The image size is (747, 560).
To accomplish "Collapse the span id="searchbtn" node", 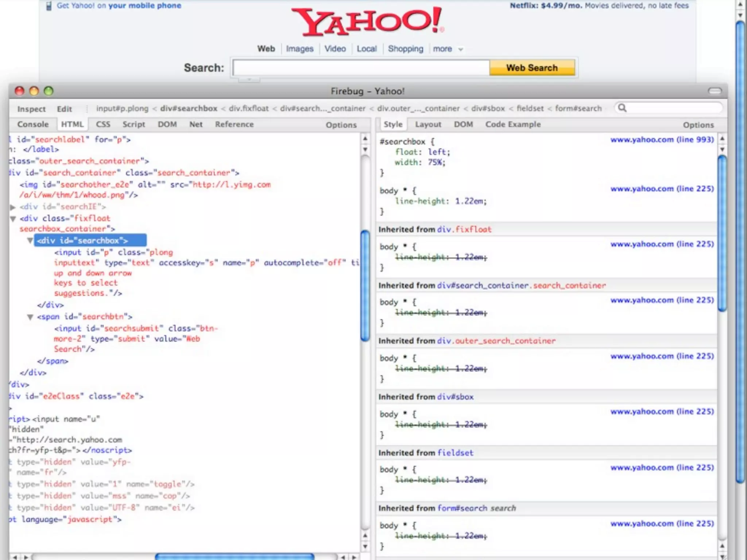I will click(x=30, y=317).
